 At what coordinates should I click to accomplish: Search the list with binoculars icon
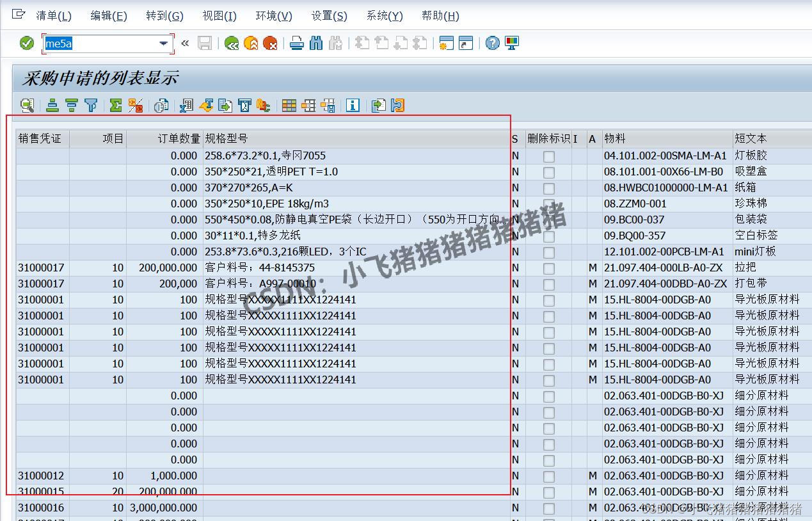coord(315,44)
